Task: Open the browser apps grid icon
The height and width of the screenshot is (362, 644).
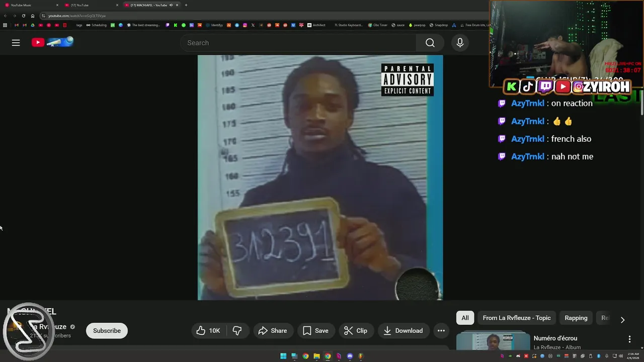Action: coord(5,25)
